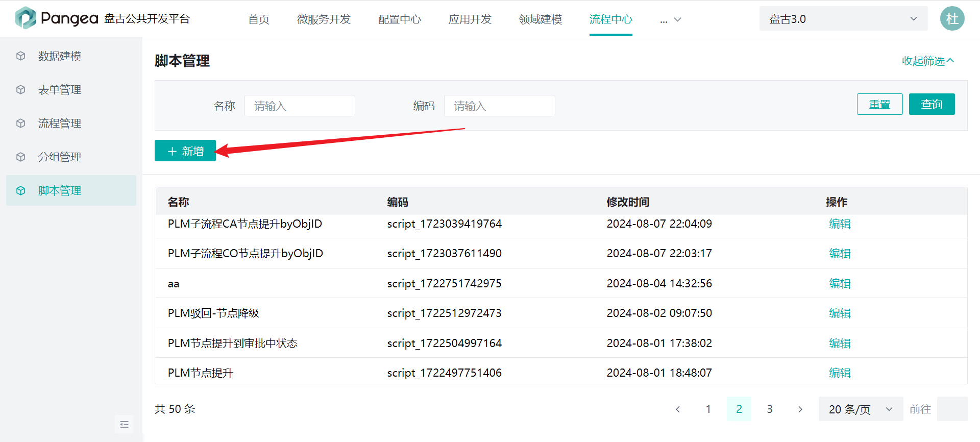Click the name aa
Screen dimensions: 980x442
(174, 284)
